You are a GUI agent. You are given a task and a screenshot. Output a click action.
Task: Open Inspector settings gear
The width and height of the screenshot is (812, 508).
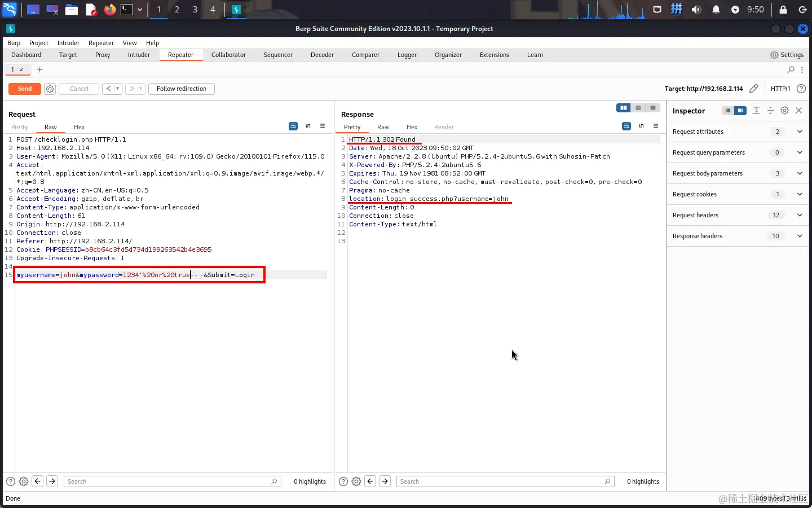(784, 111)
